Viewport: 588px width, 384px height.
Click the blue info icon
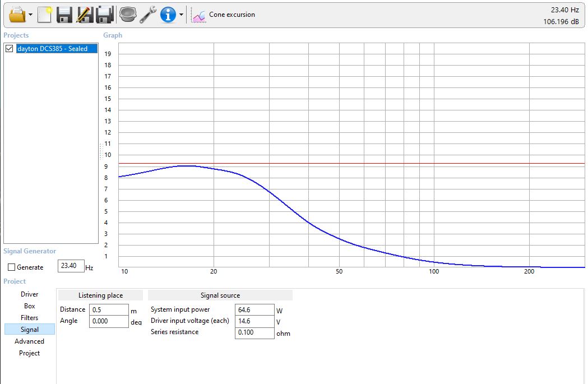168,15
